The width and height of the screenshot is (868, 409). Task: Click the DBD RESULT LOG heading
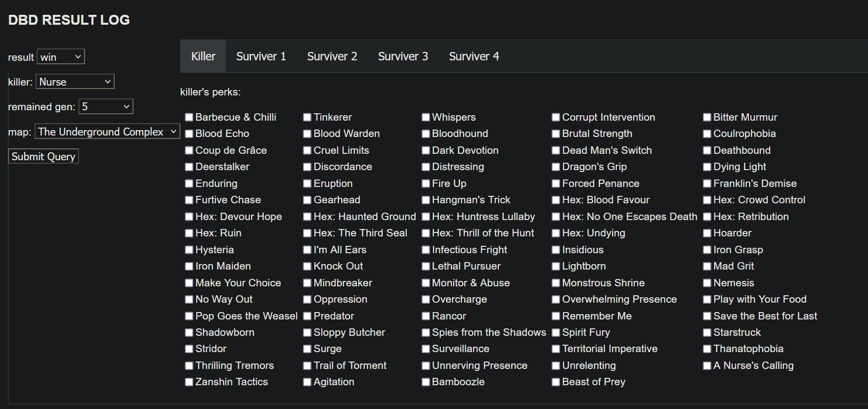coord(69,20)
